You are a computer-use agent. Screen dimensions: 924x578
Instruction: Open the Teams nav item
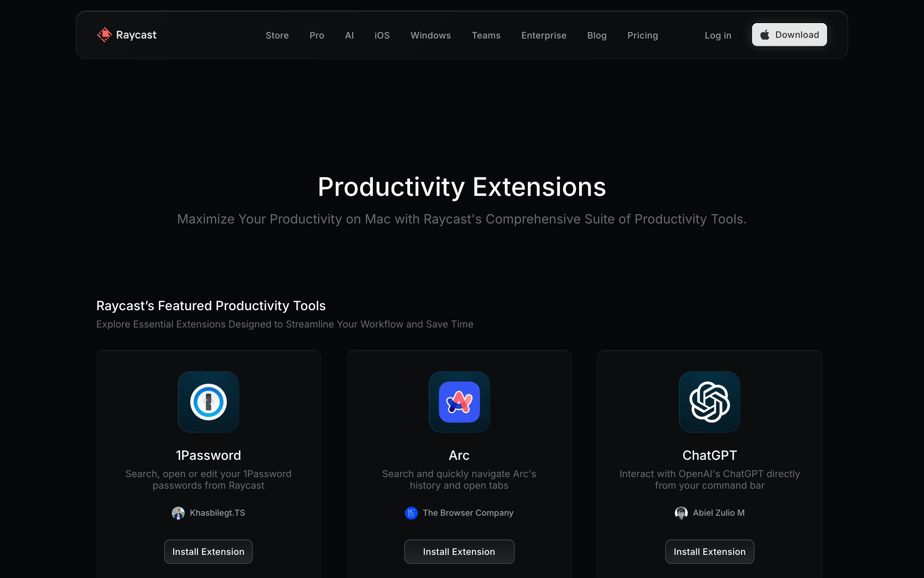(486, 35)
